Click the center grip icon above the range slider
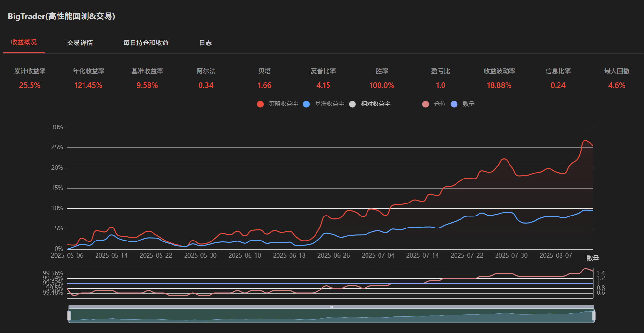The width and height of the screenshot is (644, 333). pyautogui.click(x=331, y=307)
